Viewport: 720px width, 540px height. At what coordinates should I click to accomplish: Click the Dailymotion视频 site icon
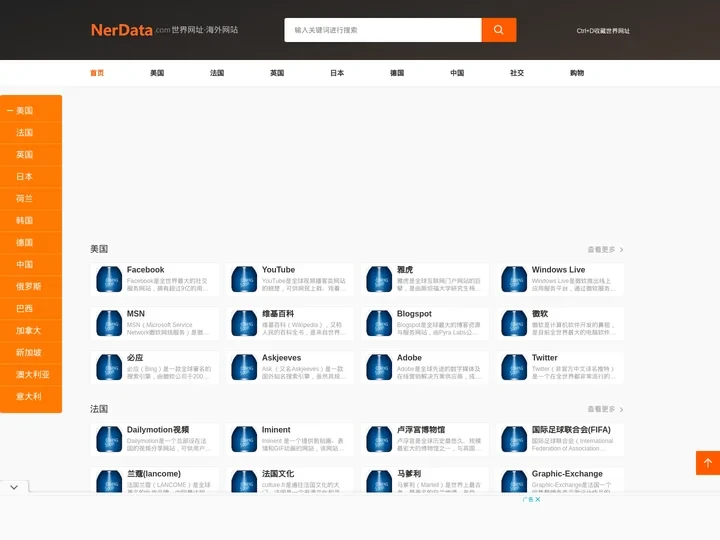tap(109, 439)
